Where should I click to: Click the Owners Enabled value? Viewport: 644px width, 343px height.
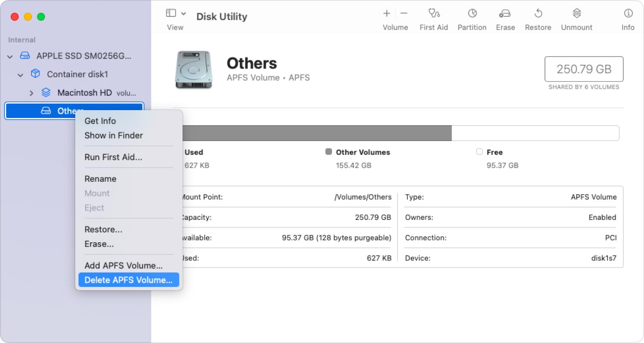point(602,217)
